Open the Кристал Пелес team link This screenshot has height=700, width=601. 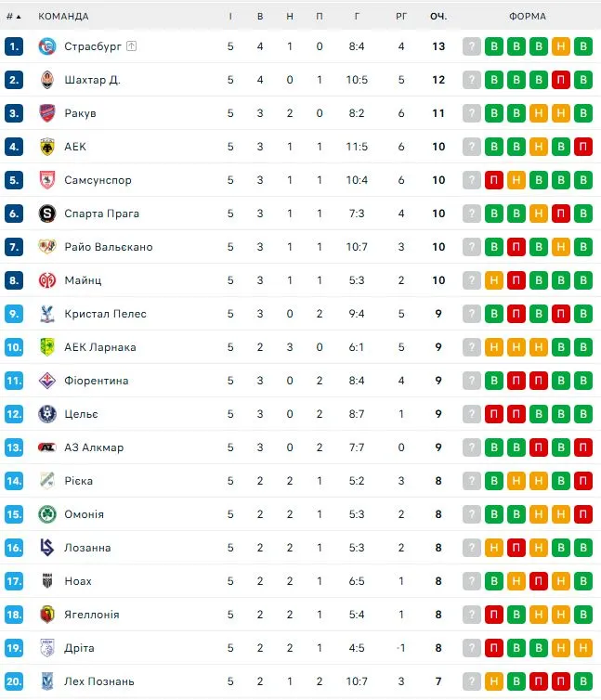click(x=105, y=314)
